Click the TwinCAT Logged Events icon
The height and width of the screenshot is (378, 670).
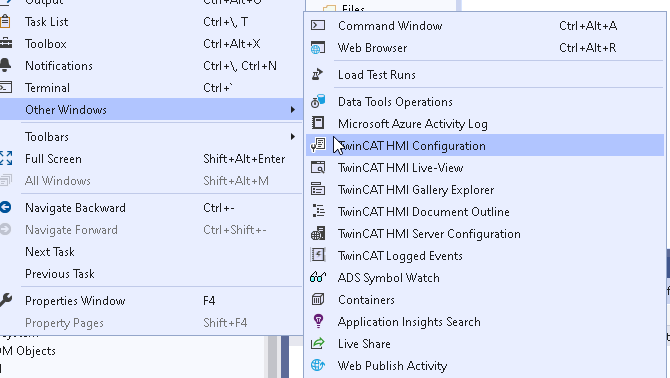tap(317, 255)
